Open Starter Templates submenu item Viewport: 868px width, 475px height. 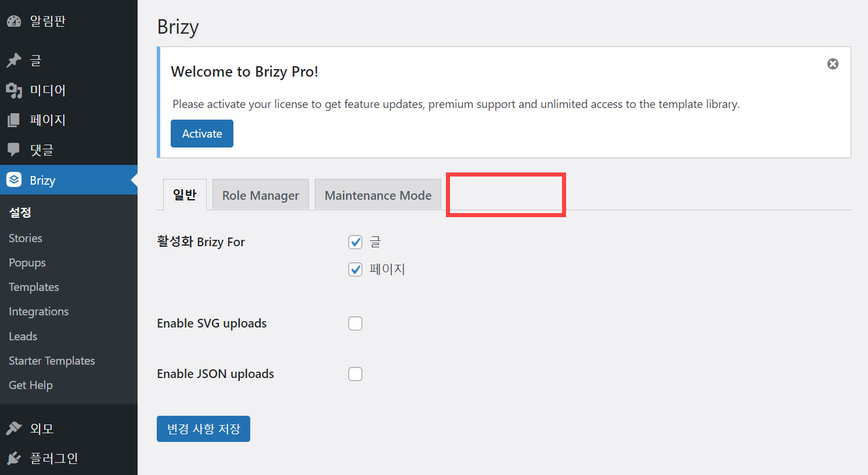[52, 361]
